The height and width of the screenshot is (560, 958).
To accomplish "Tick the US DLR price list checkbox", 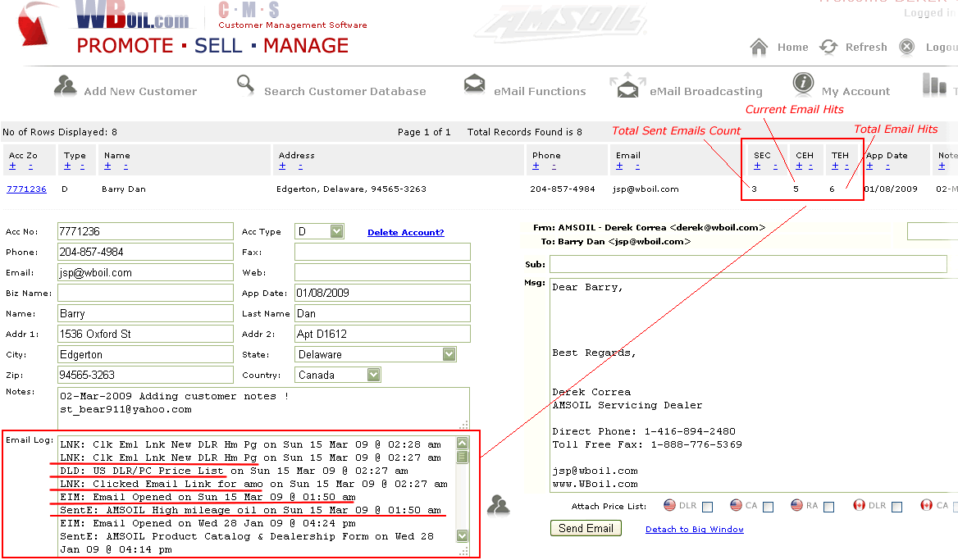I will tap(708, 507).
